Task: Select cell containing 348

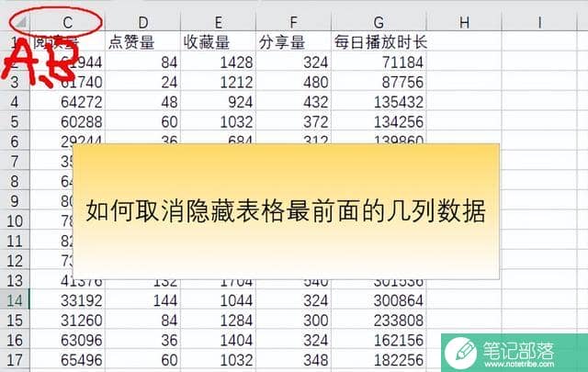Action: click(294, 360)
